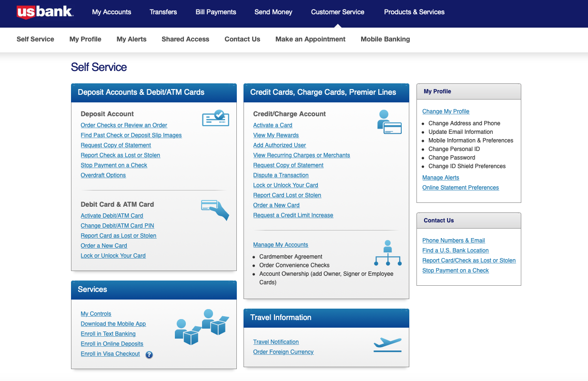Go to the My Alerts tab

pos(132,39)
